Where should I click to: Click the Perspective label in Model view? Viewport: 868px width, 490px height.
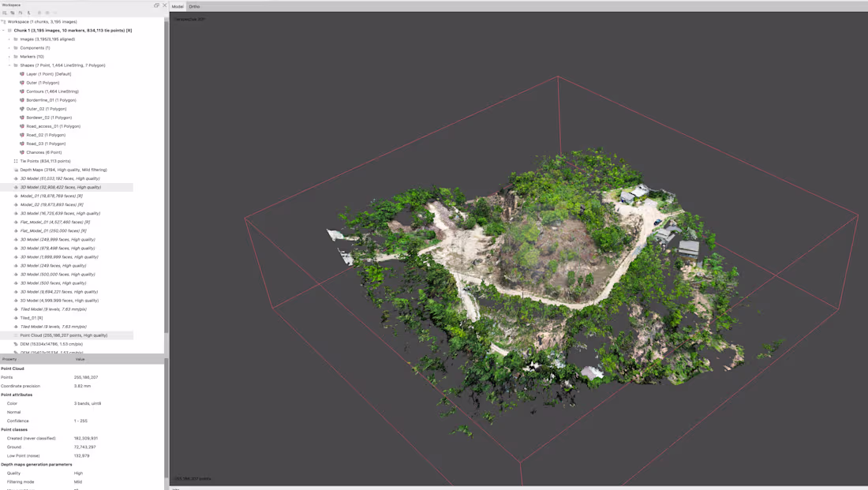[190, 19]
